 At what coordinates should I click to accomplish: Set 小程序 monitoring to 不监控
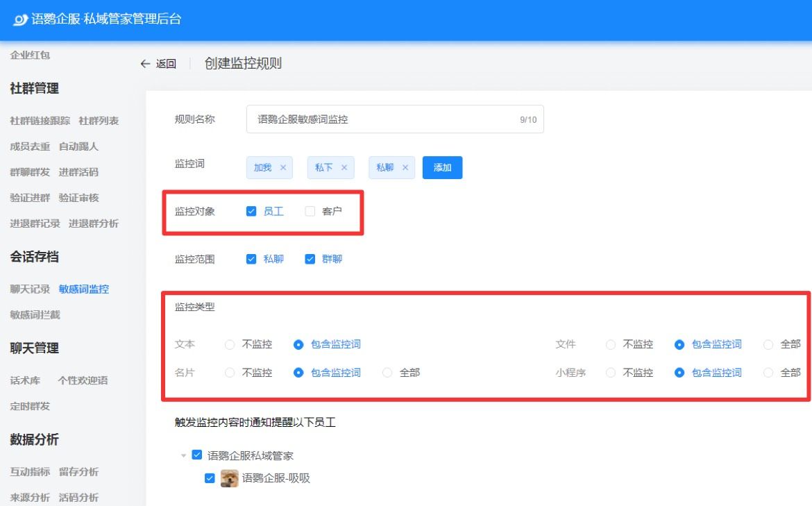coord(611,373)
